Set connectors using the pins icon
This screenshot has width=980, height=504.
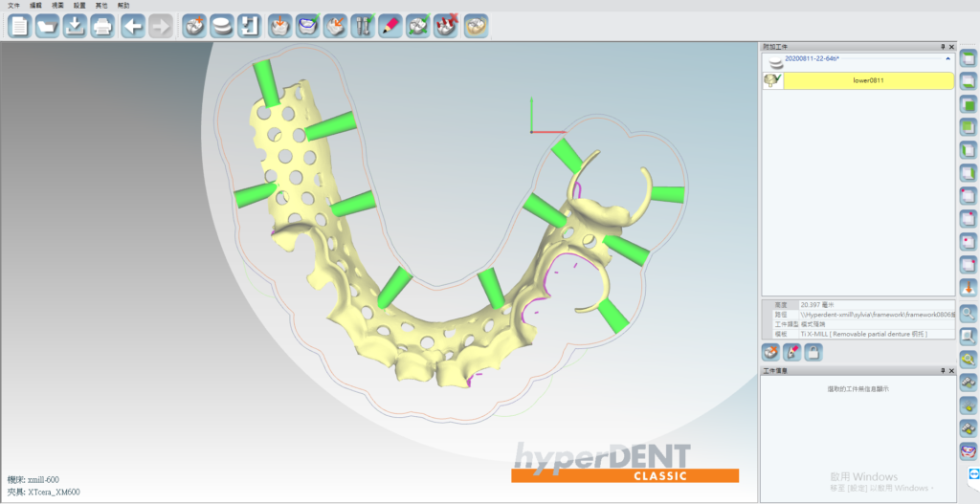tap(363, 26)
